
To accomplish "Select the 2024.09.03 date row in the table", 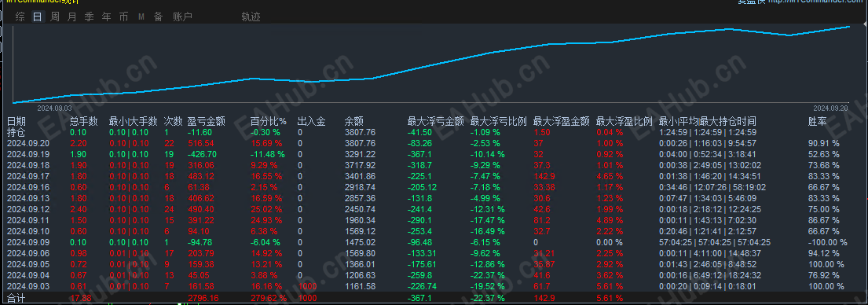I will 27,286.
